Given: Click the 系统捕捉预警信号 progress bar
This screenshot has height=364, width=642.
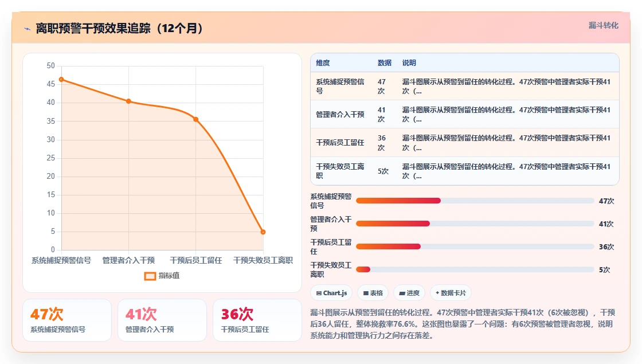Looking at the screenshot, I should tap(475, 201).
